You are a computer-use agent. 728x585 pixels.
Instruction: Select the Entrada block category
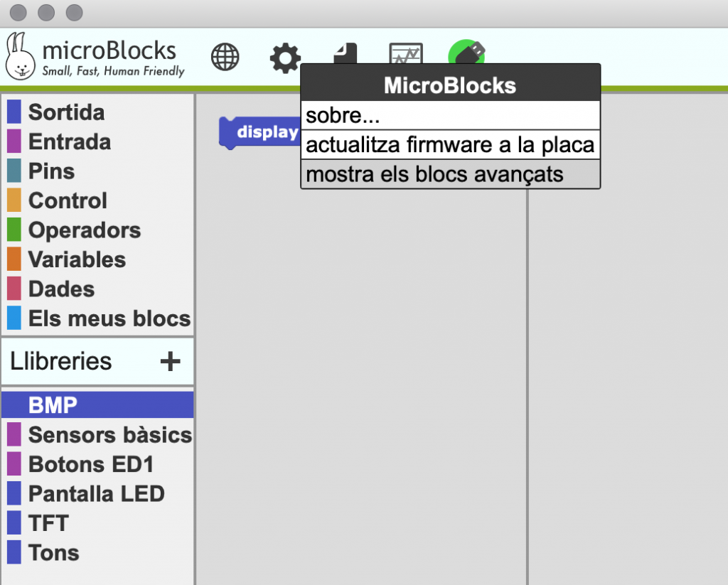(69, 142)
